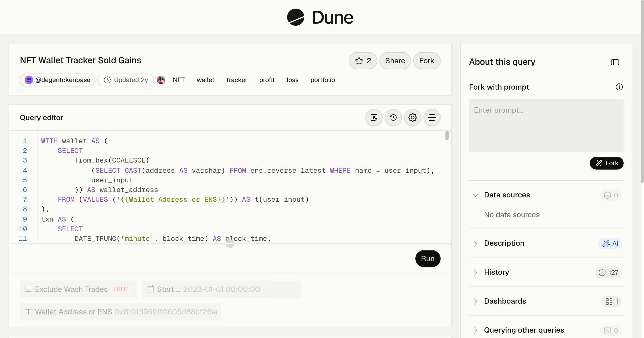
Task: Select the tracker tag
Action: [237, 80]
